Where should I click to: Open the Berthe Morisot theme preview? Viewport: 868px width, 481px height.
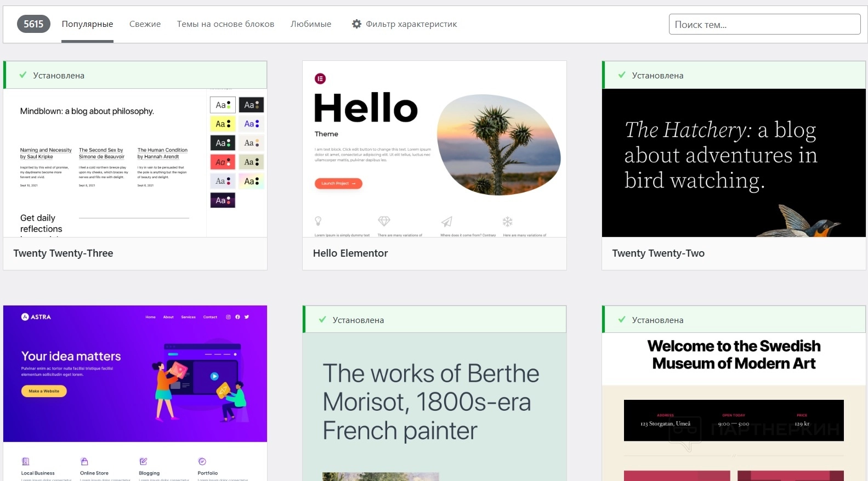[434, 407]
